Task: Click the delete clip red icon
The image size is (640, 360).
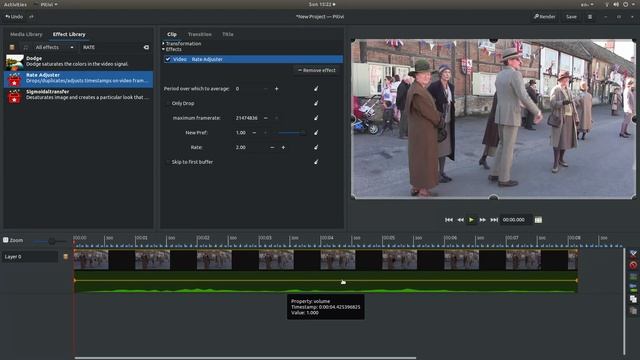Action: point(633,265)
